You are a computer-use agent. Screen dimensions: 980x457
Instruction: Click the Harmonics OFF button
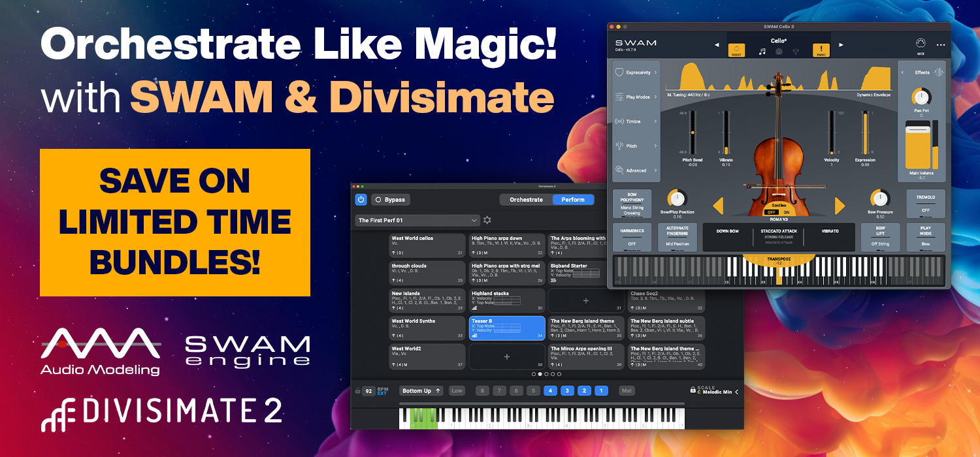pyautogui.click(x=632, y=237)
